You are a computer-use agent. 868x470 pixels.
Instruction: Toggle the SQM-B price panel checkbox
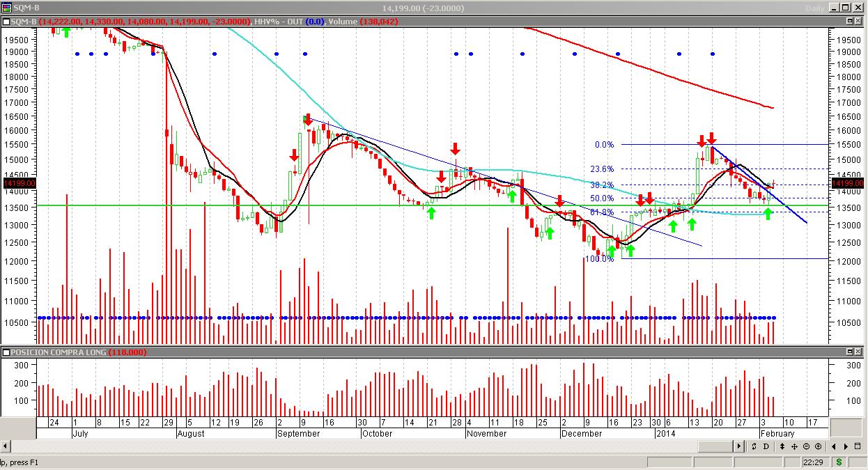coord(6,22)
